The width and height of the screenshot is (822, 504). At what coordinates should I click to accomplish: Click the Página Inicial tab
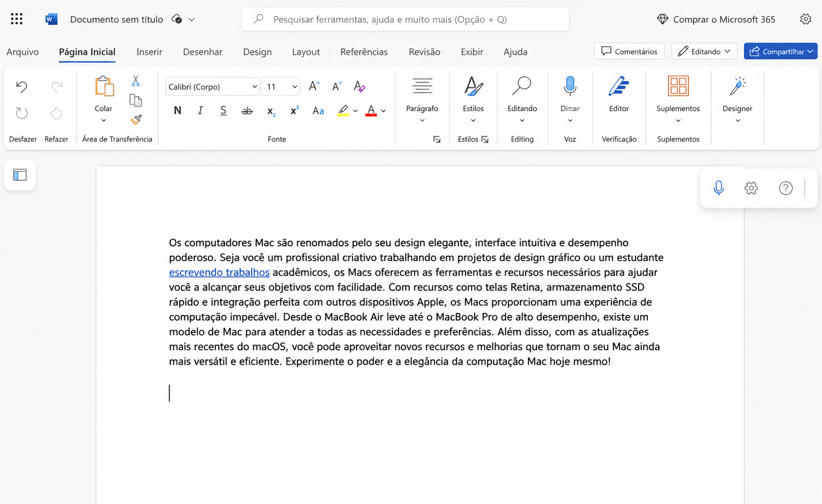[x=87, y=52]
